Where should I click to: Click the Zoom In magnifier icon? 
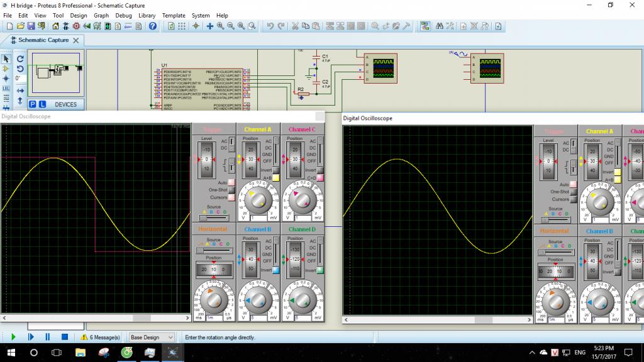[221, 26]
